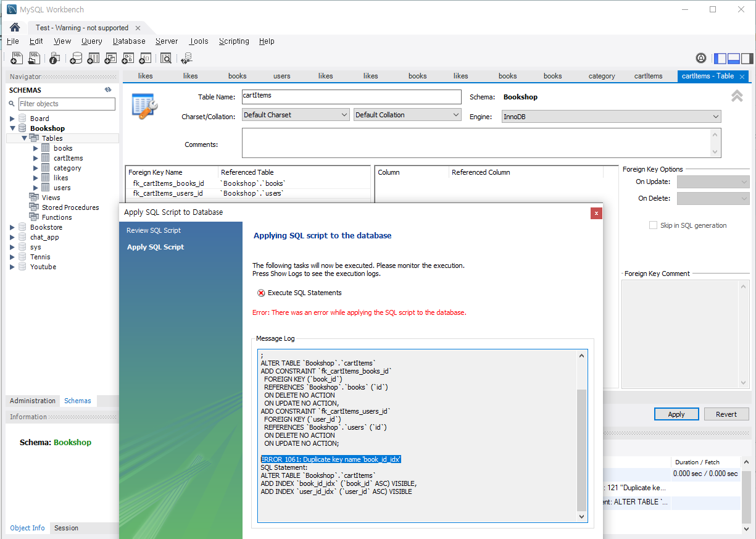Screen dimensions: 756x539
Task: Select the chat_app schema
Action: coord(44,237)
